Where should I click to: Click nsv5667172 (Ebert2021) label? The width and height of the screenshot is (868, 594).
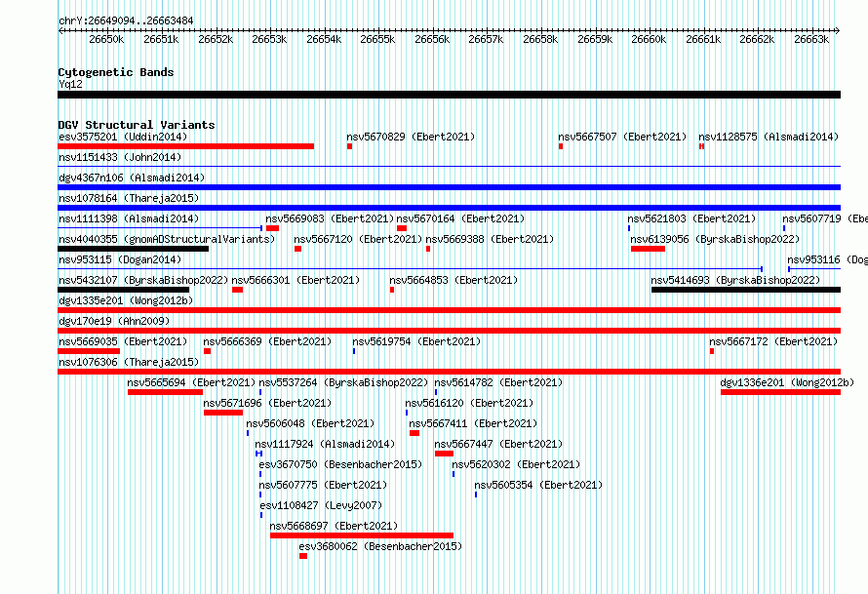click(x=774, y=341)
